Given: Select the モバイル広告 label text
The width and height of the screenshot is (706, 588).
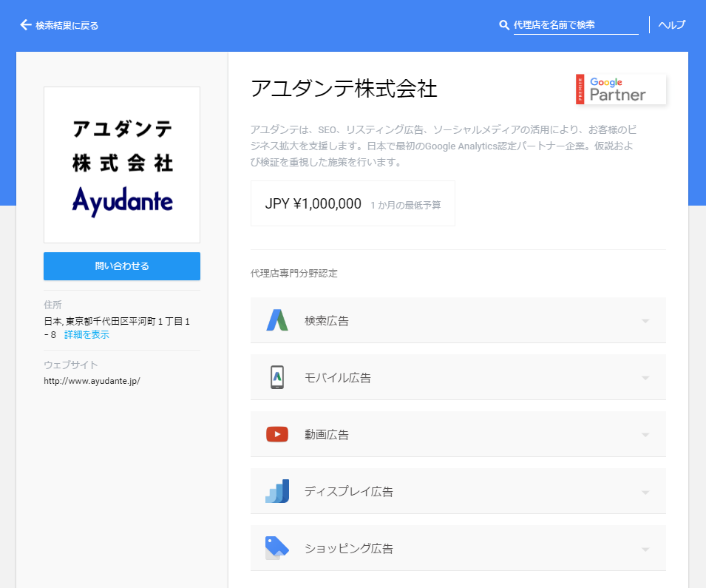Looking at the screenshot, I should point(338,378).
